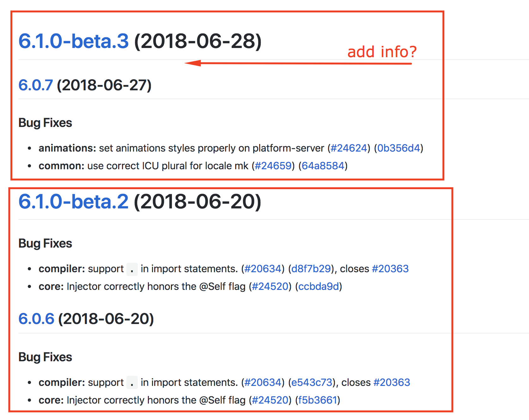View commit ccbda9d under 6.1.0-beta.2

point(318,286)
